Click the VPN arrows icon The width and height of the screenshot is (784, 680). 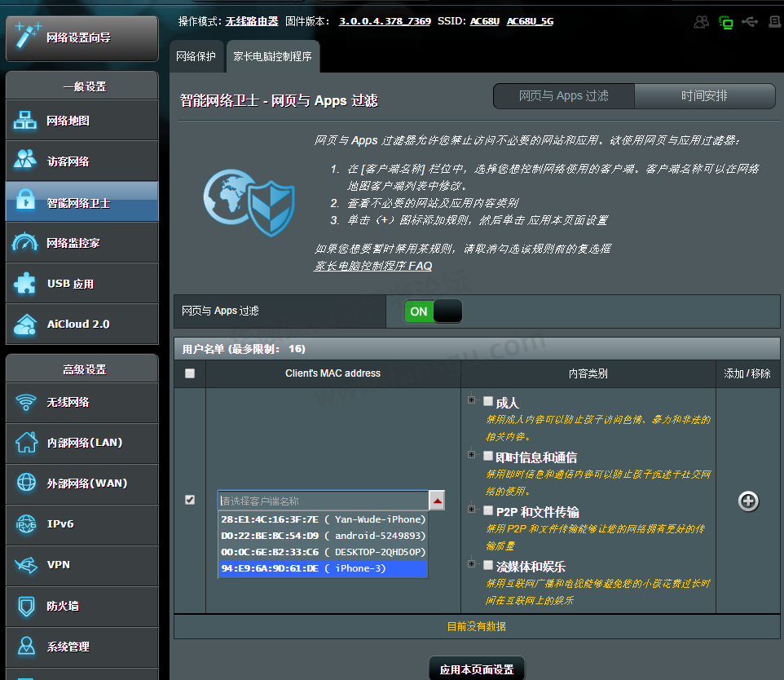(26, 565)
